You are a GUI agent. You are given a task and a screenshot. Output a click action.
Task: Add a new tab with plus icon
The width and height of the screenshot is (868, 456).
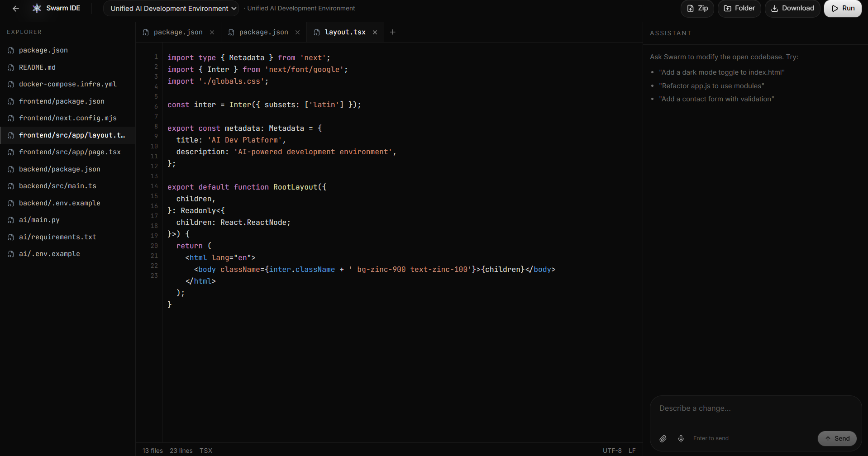[393, 32]
